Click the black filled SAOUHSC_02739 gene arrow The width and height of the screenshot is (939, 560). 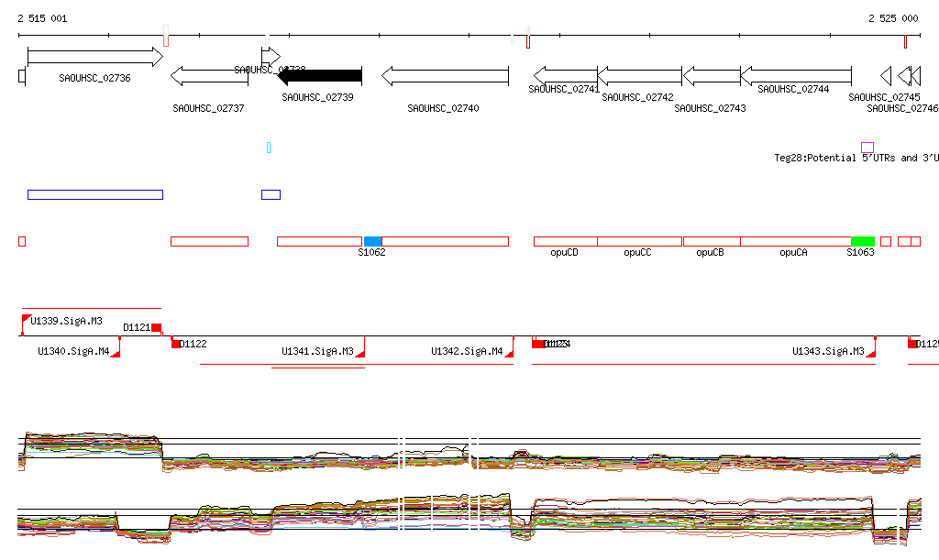[x=320, y=76]
